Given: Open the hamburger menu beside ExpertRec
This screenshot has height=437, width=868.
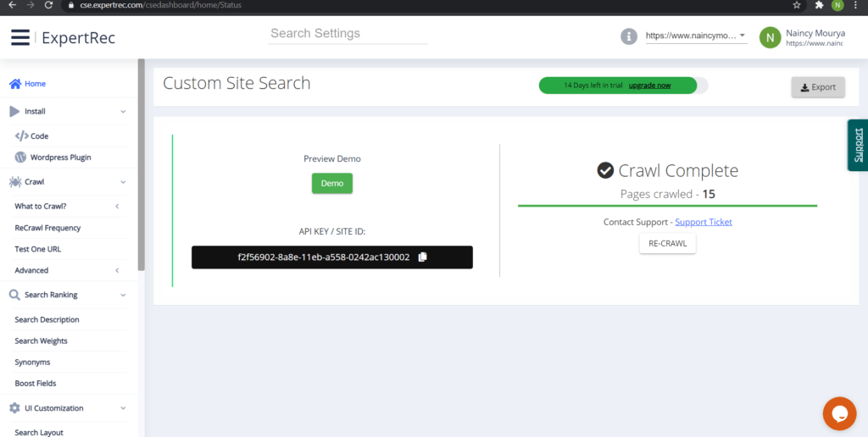Looking at the screenshot, I should 20,37.
